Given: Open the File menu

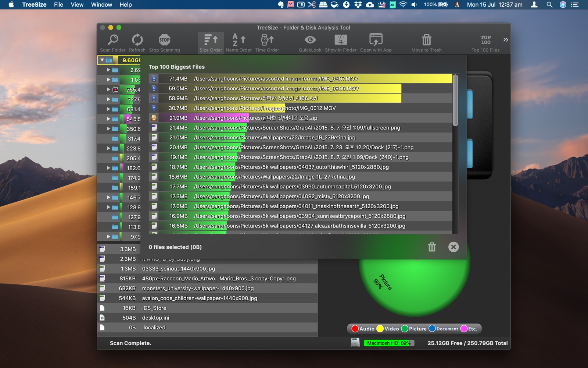Looking at the screenshot, I should pyautogui.click(x=58, y=4).
